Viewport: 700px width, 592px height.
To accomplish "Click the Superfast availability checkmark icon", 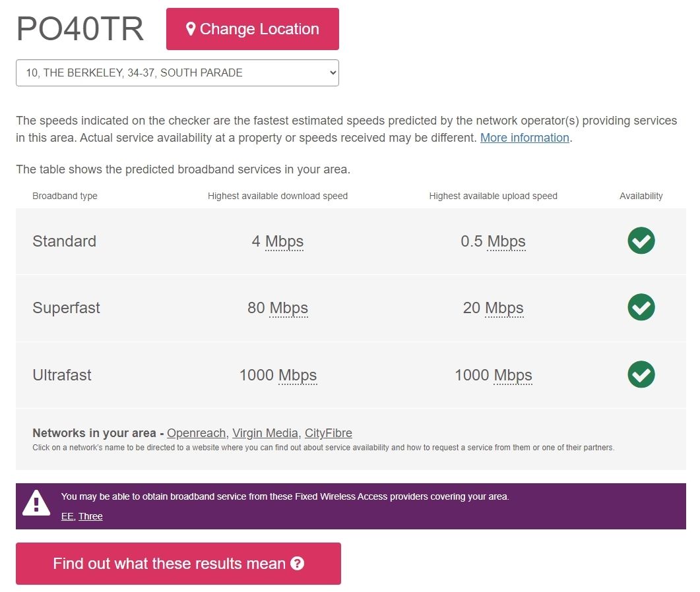I will (x=641, y=307).
